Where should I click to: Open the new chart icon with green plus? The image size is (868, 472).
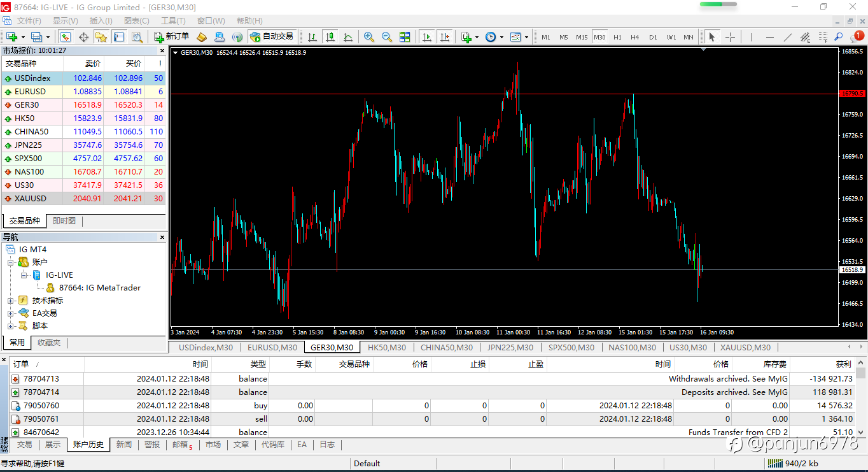11,37
